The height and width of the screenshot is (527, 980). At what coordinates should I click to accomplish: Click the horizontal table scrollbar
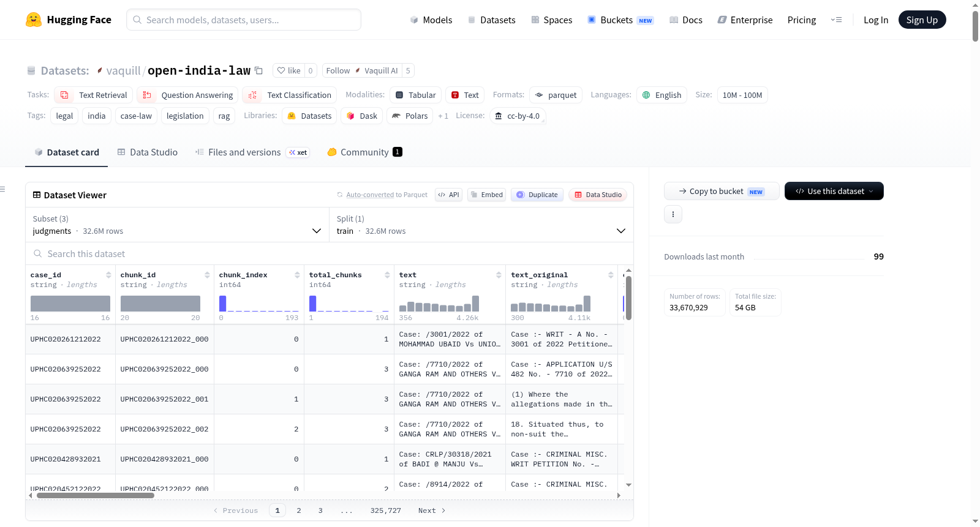(x=96, y=496)
